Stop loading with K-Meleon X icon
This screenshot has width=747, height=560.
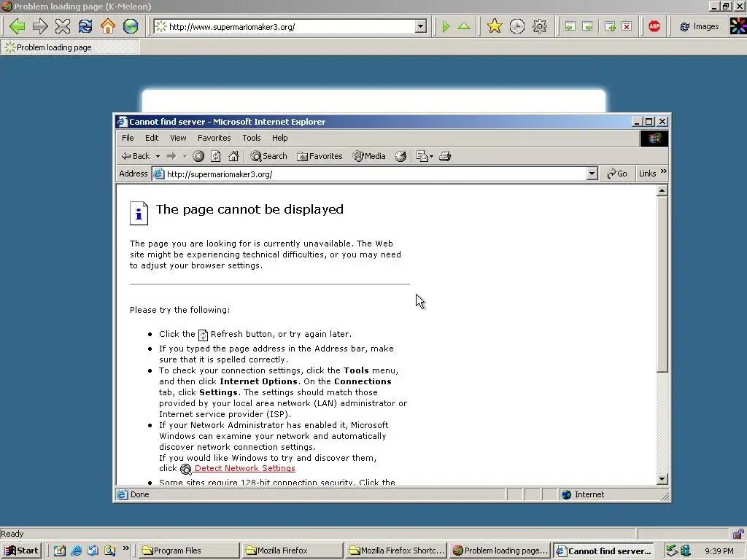pos(63,26)
